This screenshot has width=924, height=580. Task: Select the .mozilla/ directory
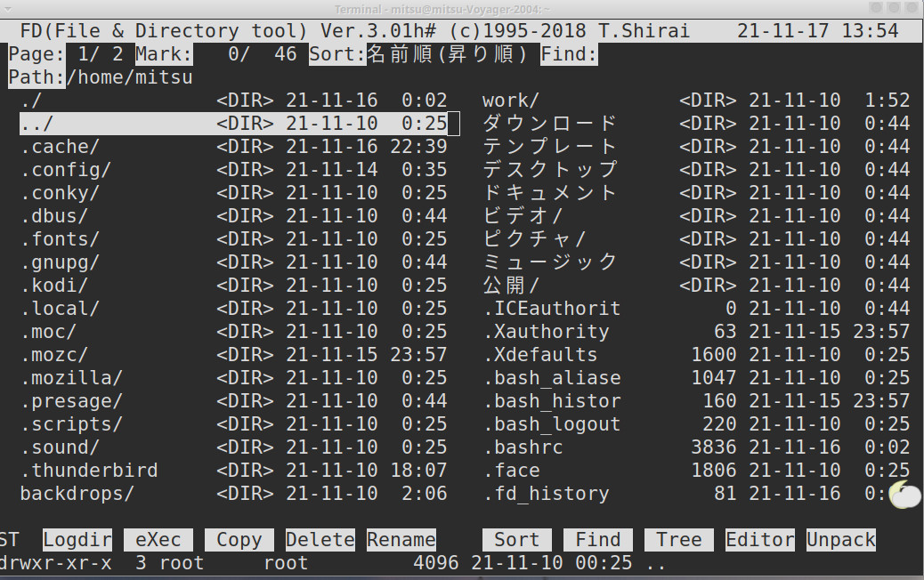click(x=71, y=378)
